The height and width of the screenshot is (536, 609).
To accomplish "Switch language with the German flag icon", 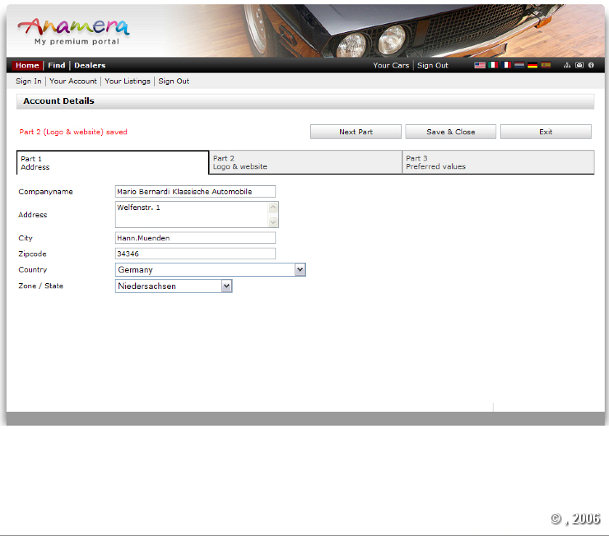I will click(x=532, y=65).
